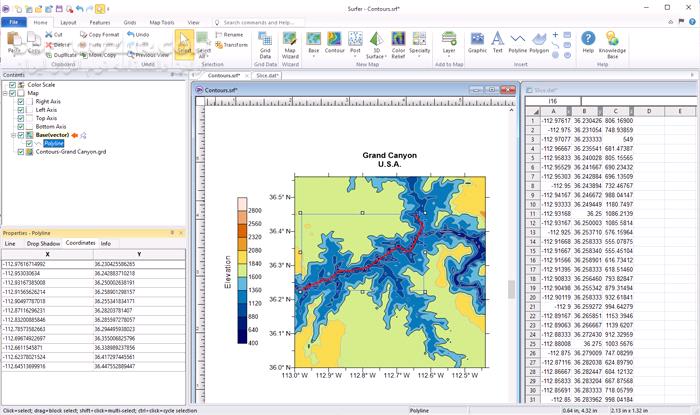The height and width of the screenshot is (415, 700).
Task: Select the Polygon insert tool
Action: tap(540, 42)
